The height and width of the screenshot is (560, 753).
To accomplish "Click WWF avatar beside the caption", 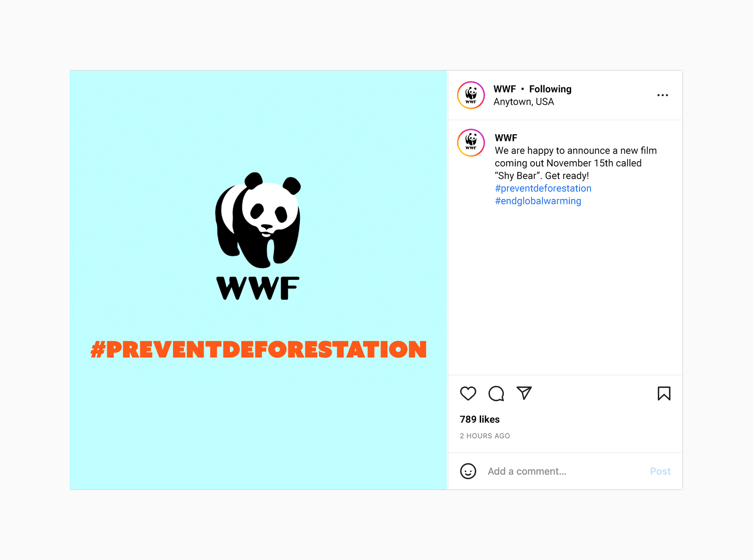I will [471, 143].
